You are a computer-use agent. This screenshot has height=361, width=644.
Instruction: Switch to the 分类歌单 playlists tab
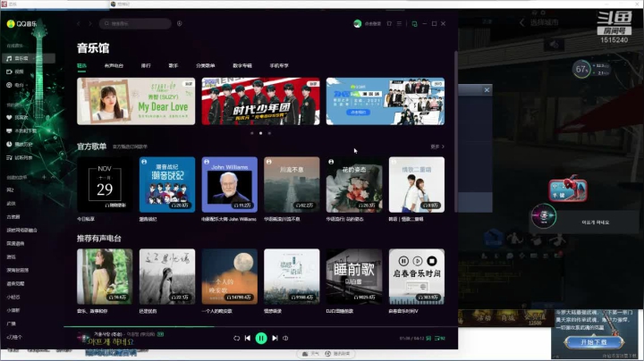pyautogui.click(x=206, y=65)
